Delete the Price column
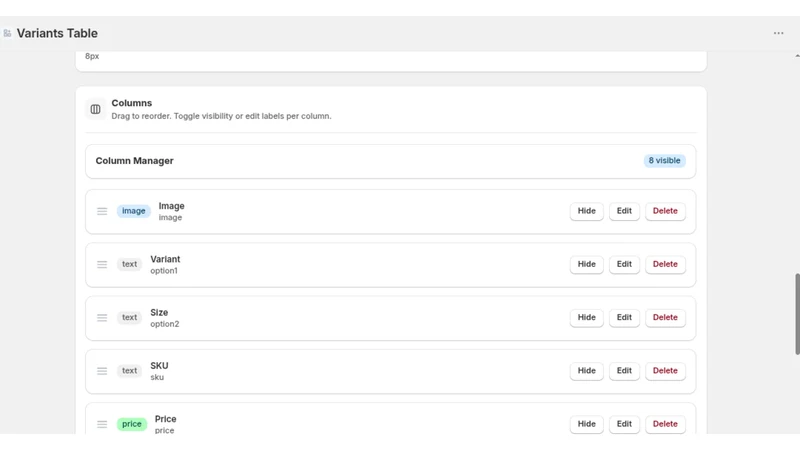Image resolution: width=800 pixels, height=450 pixels. click(x=665, y=424)
